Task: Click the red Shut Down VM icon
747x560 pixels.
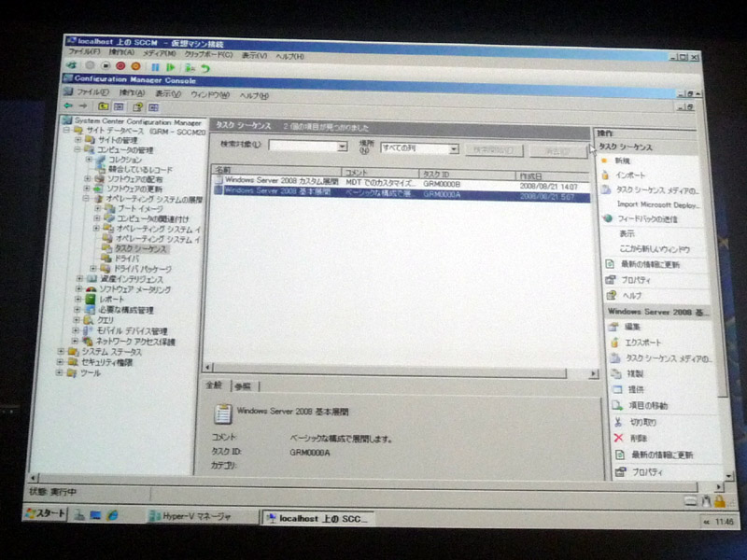Action: click(x=120, y=66)
